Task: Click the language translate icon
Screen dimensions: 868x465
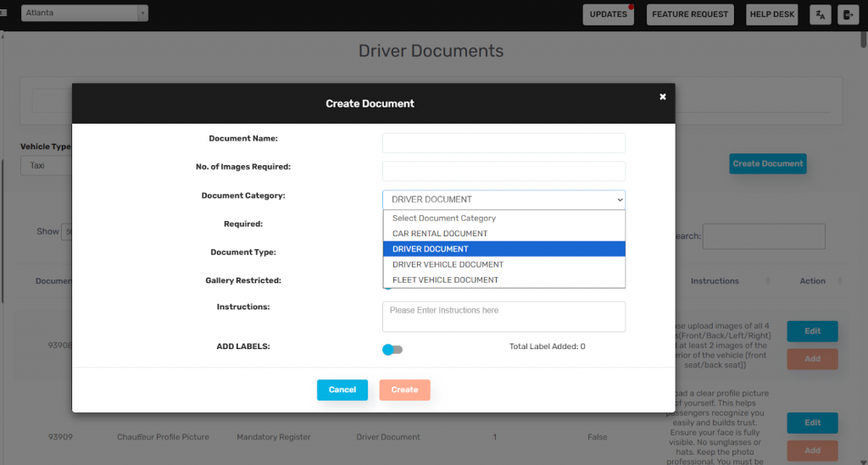Action: coord(820,14)
